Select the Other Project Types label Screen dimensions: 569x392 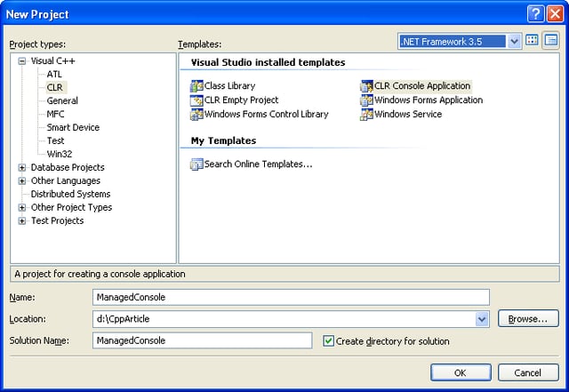click(x=71, y=207)
